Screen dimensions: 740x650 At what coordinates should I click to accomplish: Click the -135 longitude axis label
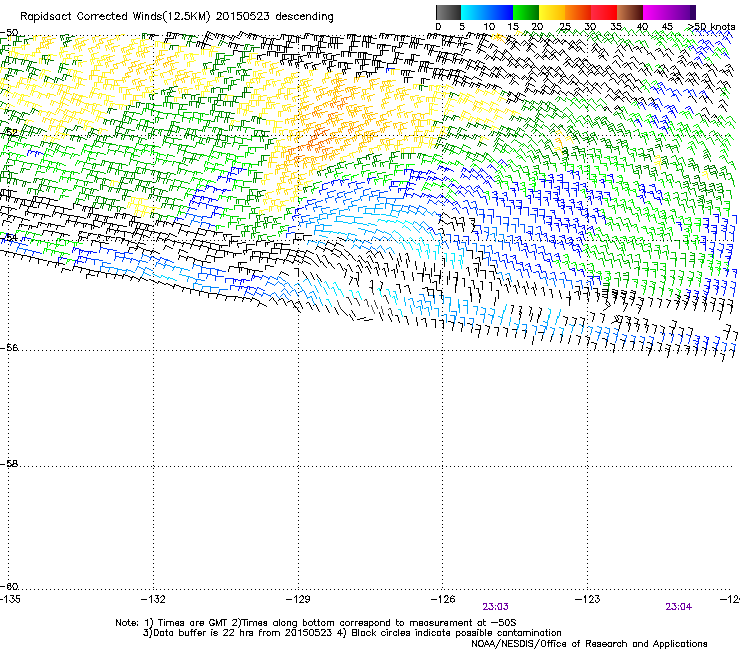point(10,599)
